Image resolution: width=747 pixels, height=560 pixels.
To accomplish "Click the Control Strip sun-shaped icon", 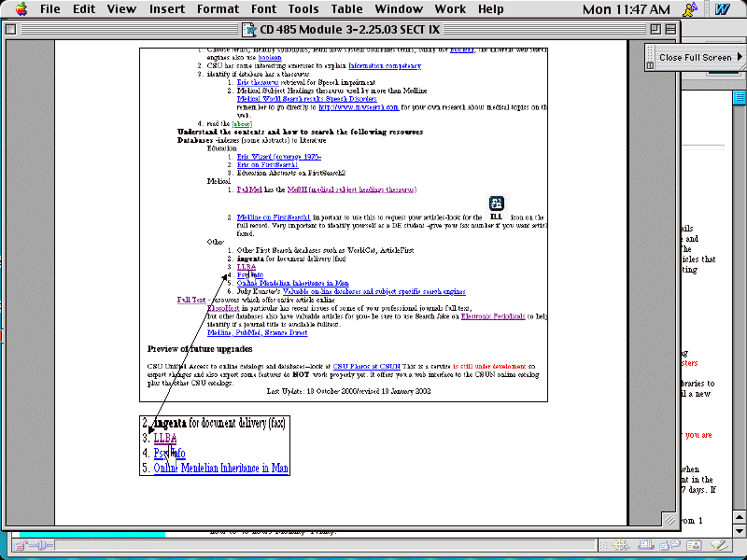I will 620,545.
